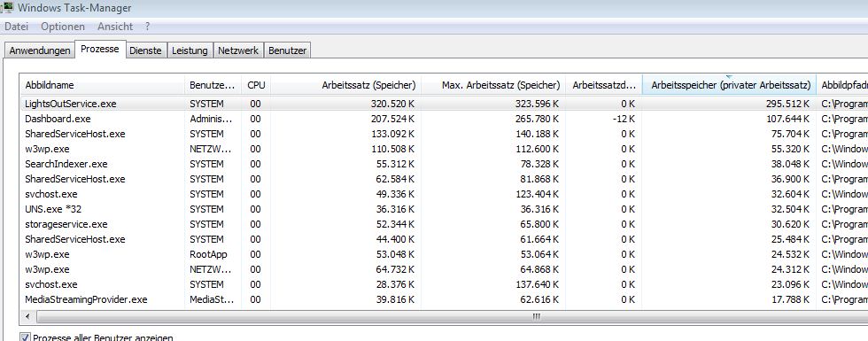Select svchost.exe using 28.376 K
This screenshot has width=868, height=341.
pos(444,284)
